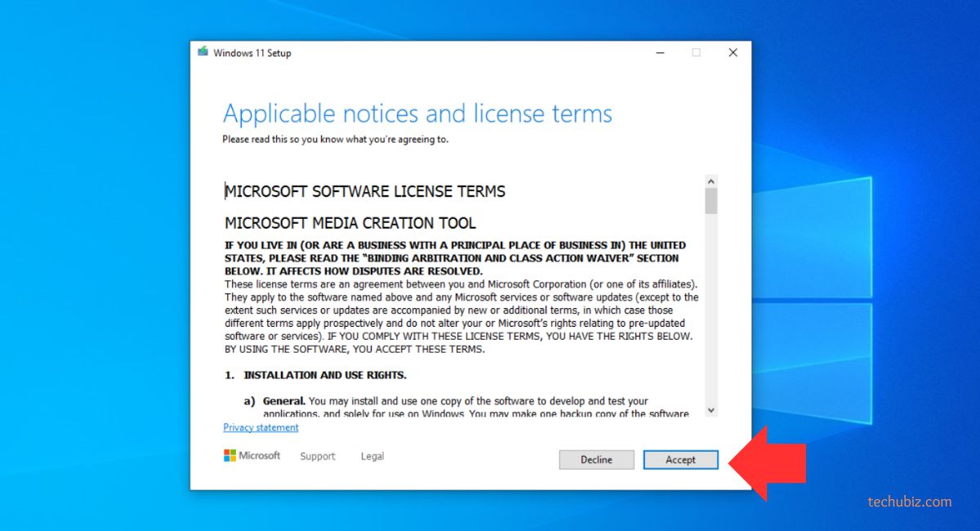Screen dimensions: 980x531
Task: Click the MICROSOFT MEDIA CREATION TOOL heading
Action: (x=350, y=223)
